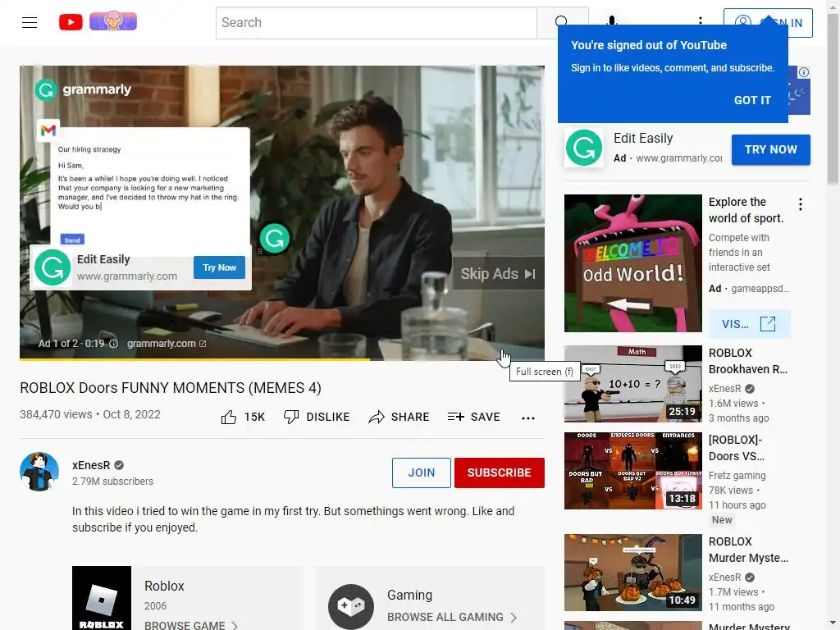Open ROBLOX Murder Myste... title

(x=748, y=550)
